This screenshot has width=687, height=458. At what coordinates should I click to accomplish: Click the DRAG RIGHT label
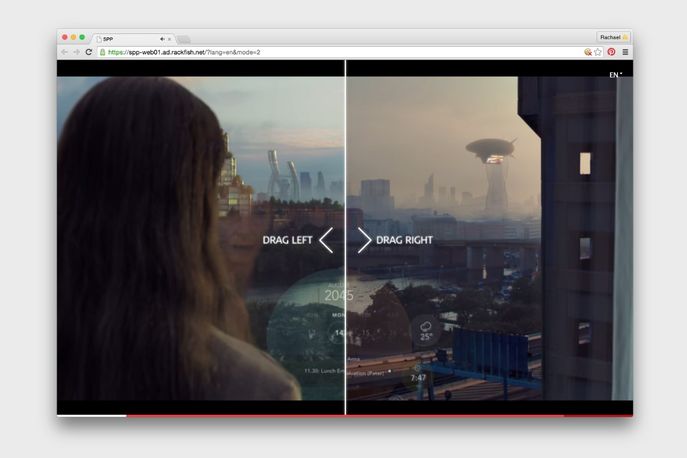click(x=406, y=240)
